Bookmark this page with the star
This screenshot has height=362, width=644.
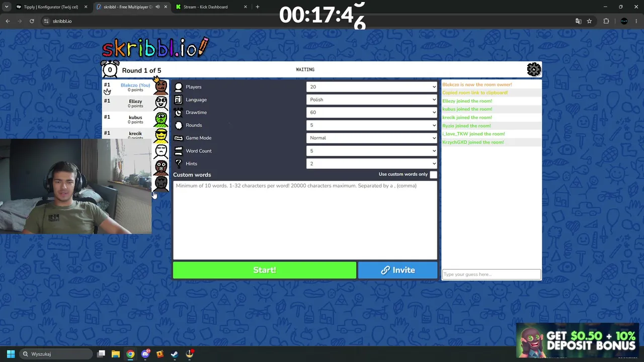point(589,21)
